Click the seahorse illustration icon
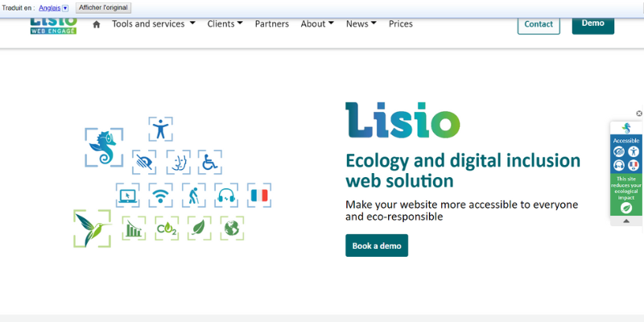The image size is (644, 322). 104,147
